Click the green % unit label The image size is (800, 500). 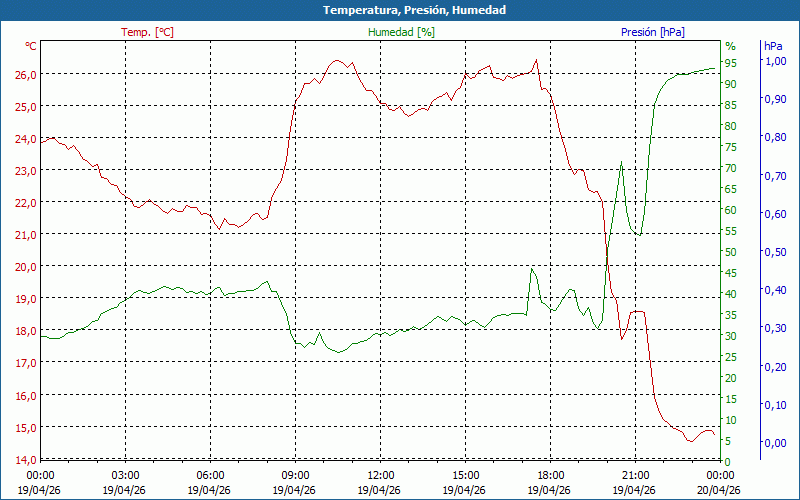[x=730, y=46]
